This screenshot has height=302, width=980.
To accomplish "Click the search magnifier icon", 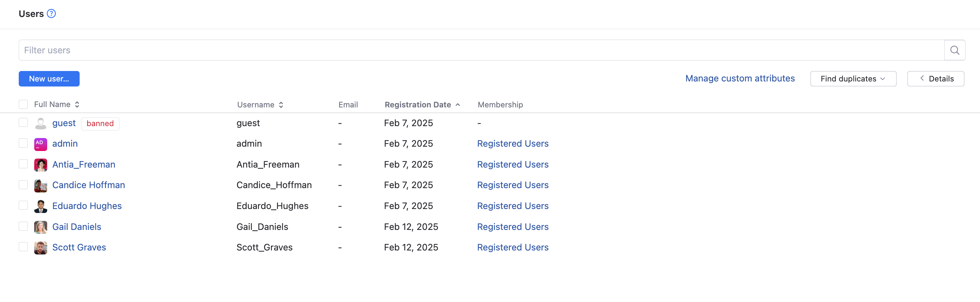I will [954, 50].
